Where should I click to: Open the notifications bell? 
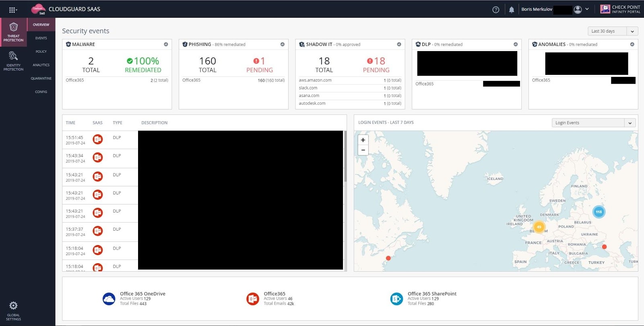pyautogui.click(x=512, y=10)
